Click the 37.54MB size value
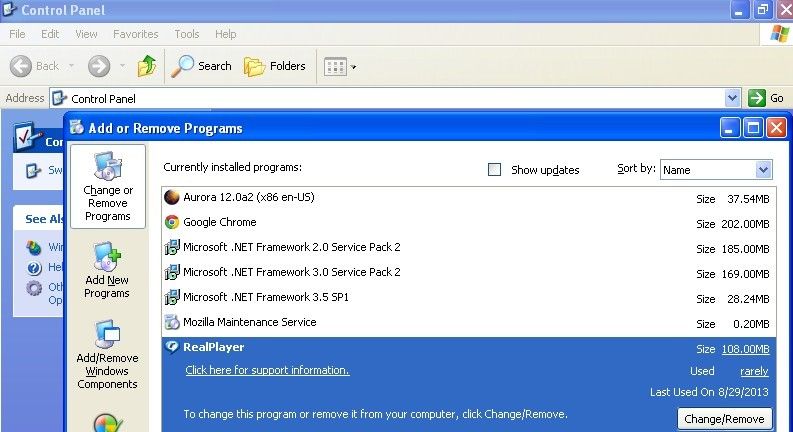 (x=748, y=199)
